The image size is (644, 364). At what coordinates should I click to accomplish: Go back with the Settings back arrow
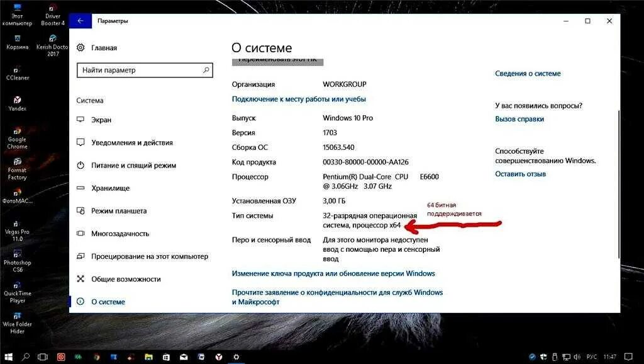click(80, 21)
